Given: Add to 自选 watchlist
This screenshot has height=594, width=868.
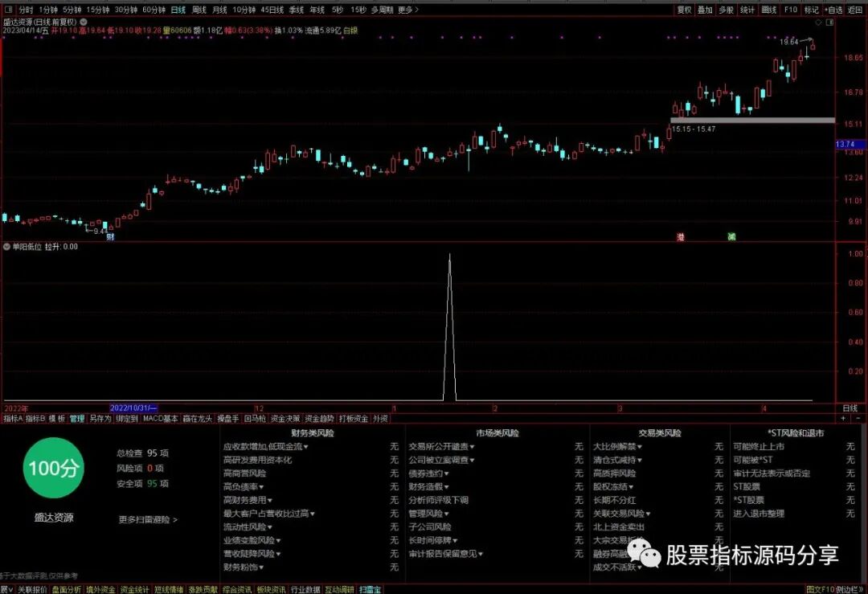Looking at the screenshot, I should coord(833,10).
